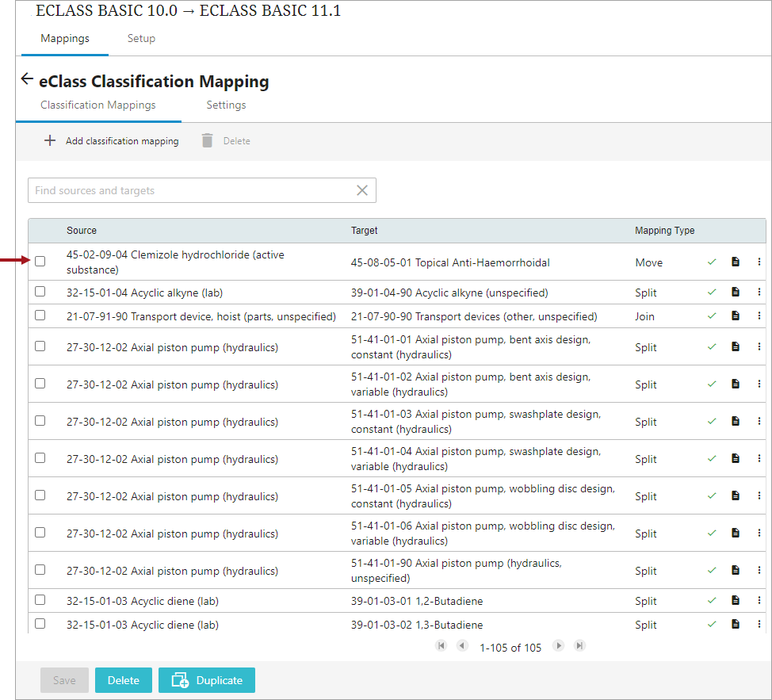Go back using the left arrow icon
Viewport: 772px width, 700px height.
[27, 79]
